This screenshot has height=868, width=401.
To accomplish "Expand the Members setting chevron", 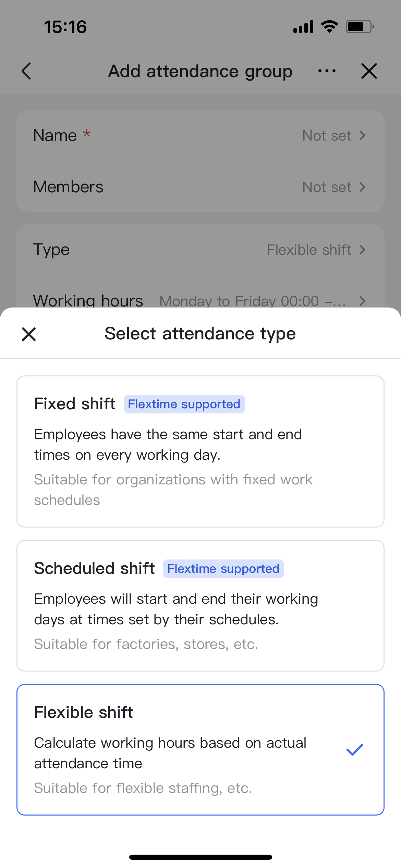I will pyautogui.click(x=362, y=187).
